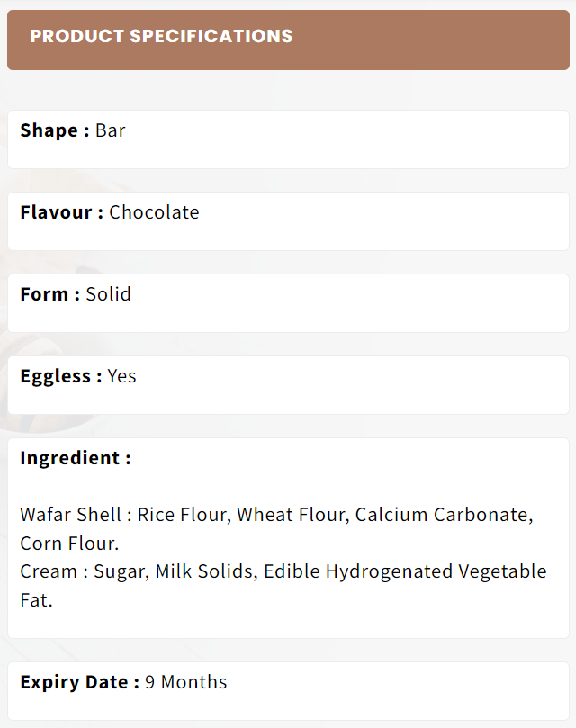Viewport: 576px width, 728px height.
Task: Click the Wafar Shell text
Action: point(70,515)
